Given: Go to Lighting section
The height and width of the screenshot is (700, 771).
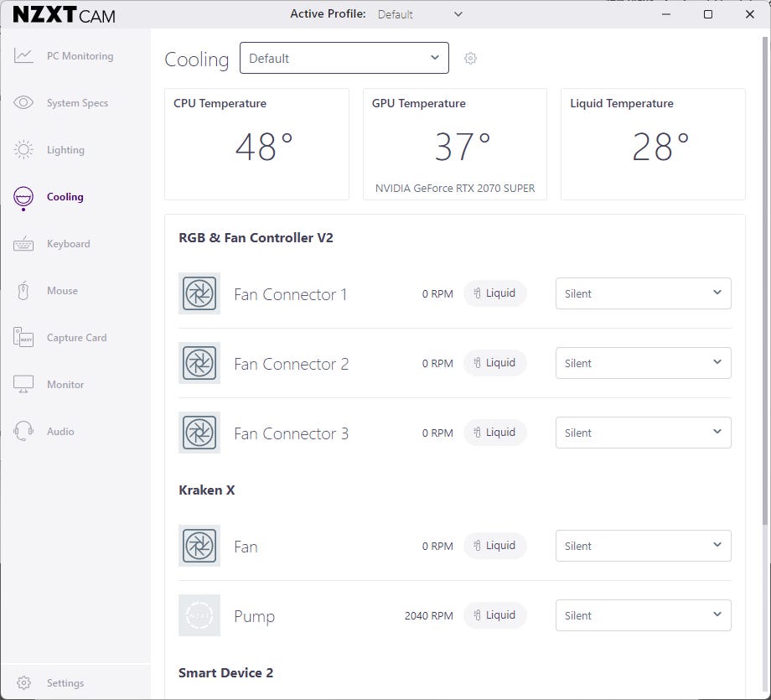Looking at the screenshot, I should [65, 150].
